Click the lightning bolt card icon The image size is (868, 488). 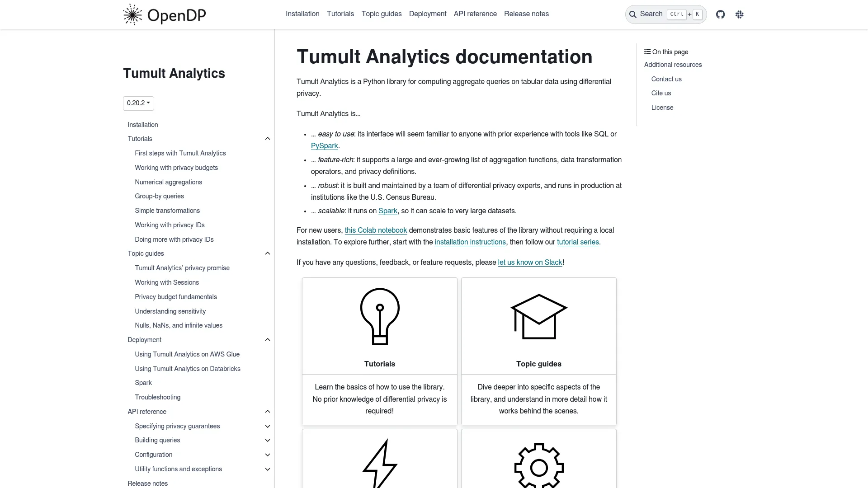coord(380,464)
